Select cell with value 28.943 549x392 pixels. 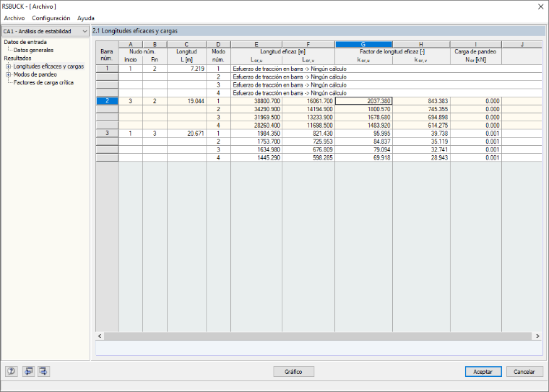(x=421, y=157)
